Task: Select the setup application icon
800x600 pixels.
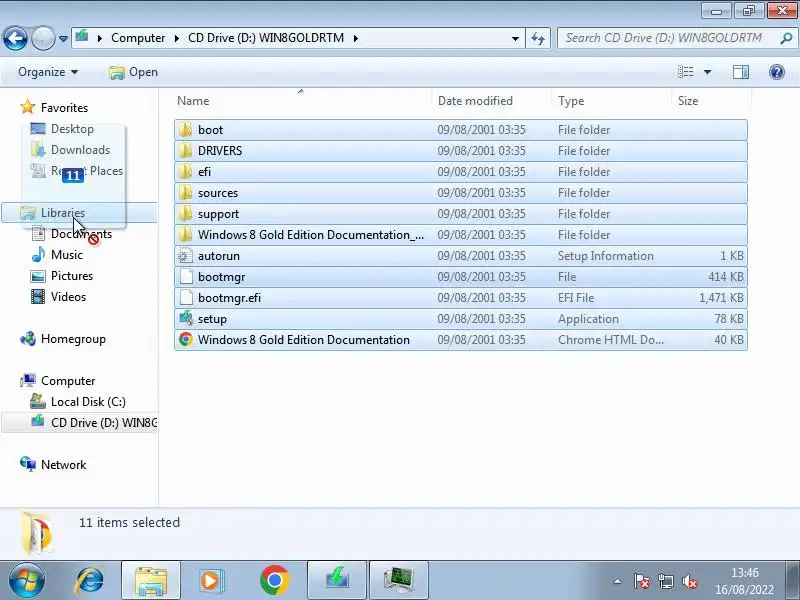Action: click(186, 318)
